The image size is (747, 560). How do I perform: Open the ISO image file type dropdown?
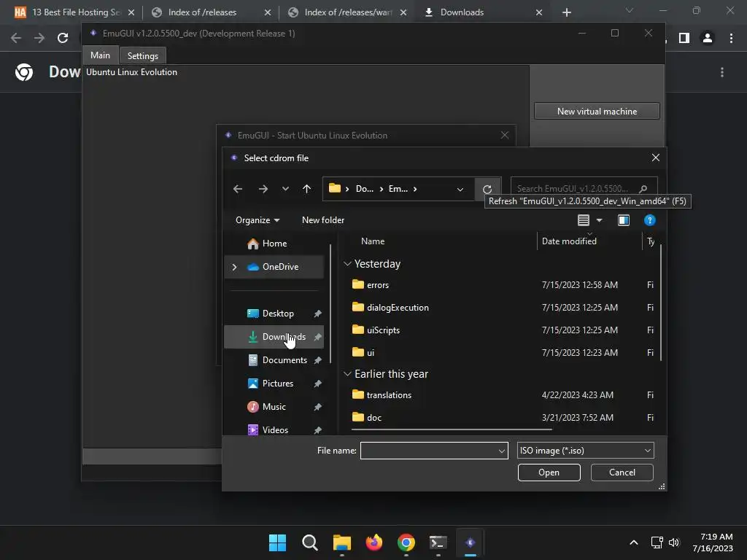pyautogui.click(x=586, y=451)
